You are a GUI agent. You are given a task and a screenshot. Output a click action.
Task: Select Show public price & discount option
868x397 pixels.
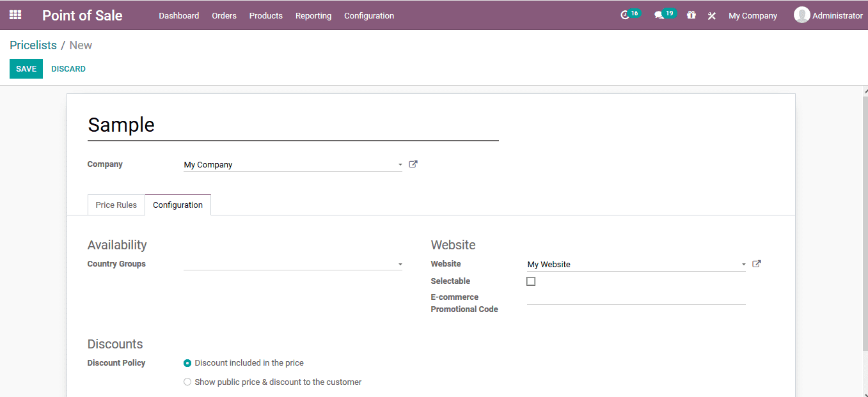point(187,381)
